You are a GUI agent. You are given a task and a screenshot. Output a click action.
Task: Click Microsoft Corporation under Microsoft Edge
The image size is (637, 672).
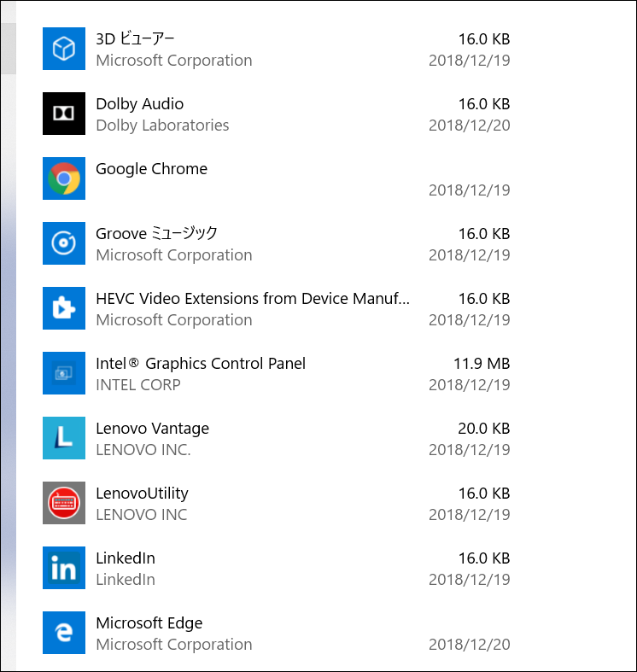[x=174, y=645]
